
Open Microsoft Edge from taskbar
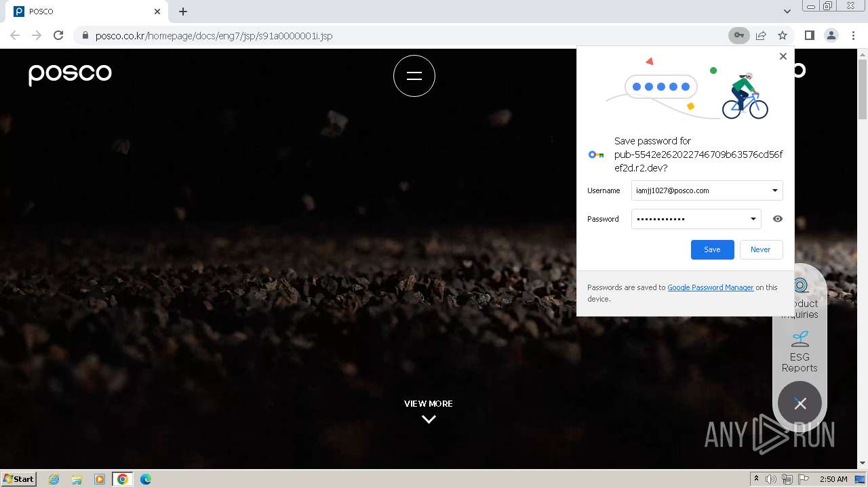tap(146, 479)
